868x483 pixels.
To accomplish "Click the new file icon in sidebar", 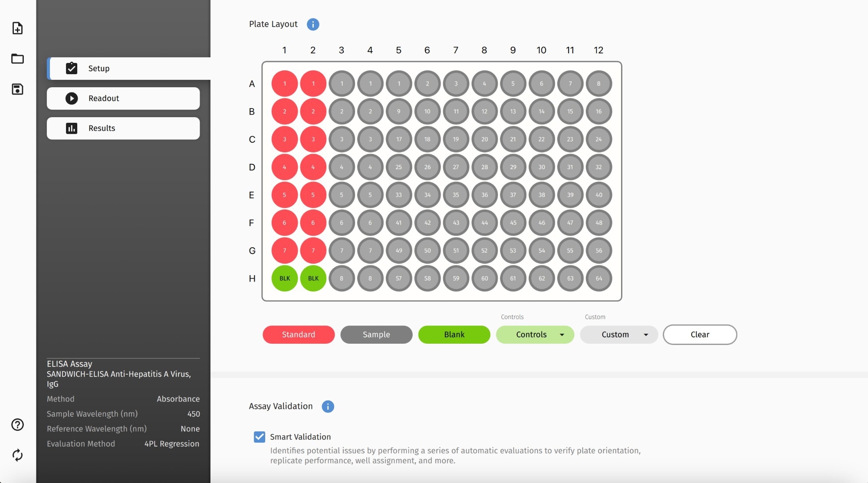I will pos(17,28).
